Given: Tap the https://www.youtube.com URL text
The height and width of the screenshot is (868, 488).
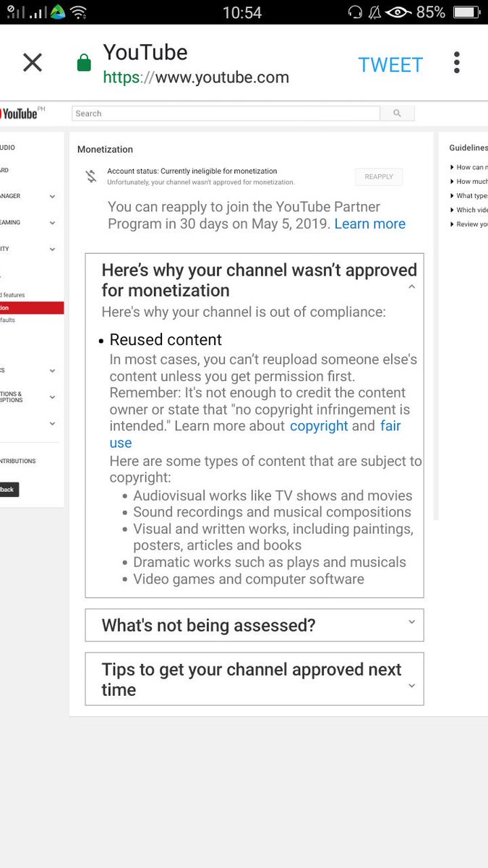Looking at the screenshot, I should pos(196,77).
